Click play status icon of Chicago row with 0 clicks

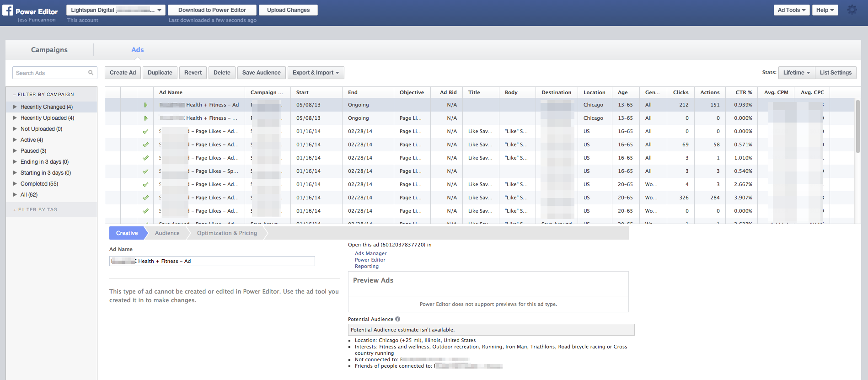coord(145,118)
